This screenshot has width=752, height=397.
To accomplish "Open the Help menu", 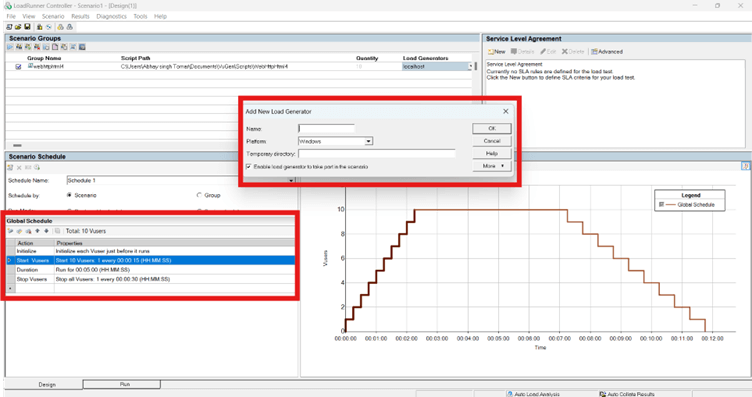I will pyautogui.click(x=160, y=16).
